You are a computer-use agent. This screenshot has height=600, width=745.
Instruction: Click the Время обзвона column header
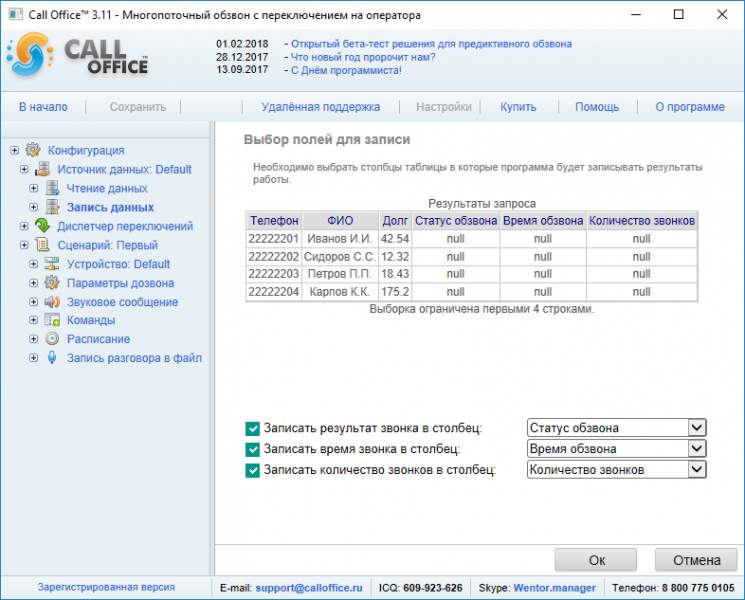(x=543, y=221)
